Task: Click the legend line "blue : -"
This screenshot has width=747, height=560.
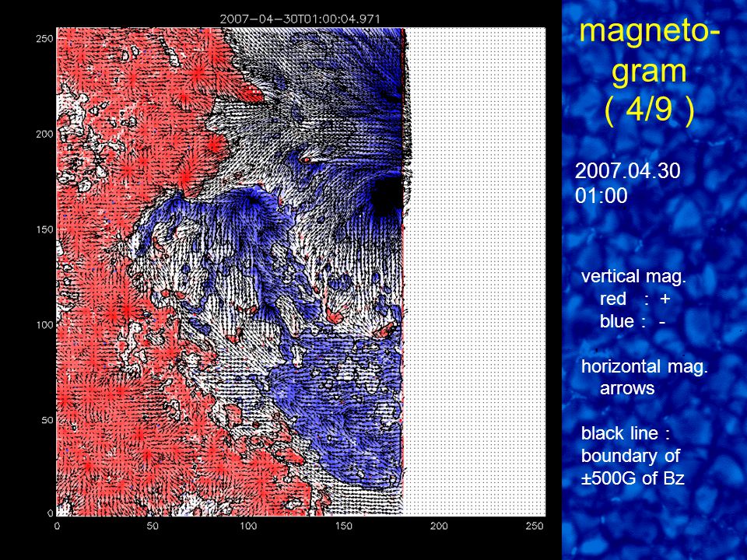Action: pos(633,321)
